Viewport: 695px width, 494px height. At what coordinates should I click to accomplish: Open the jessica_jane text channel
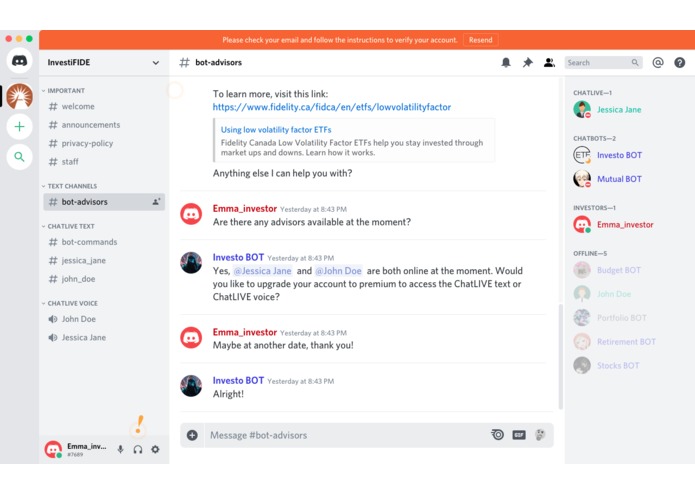tap(104, 261)
